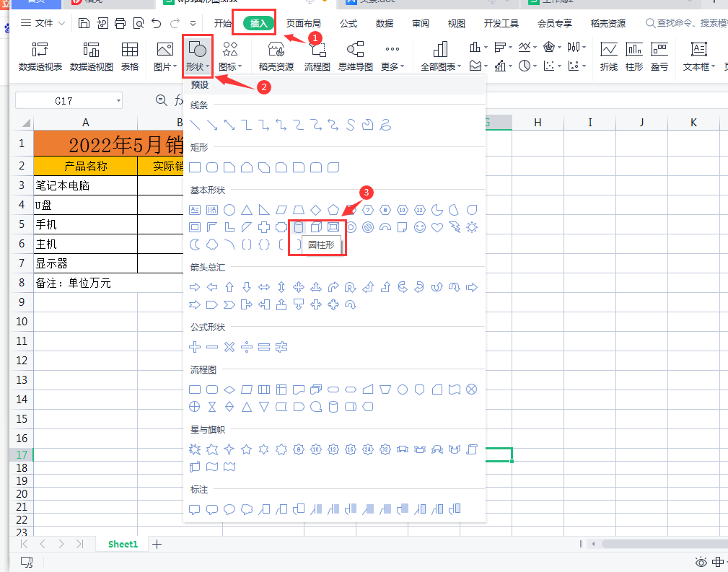
Task: Open the 会员专享 tab
Action: tap(555, 23)
